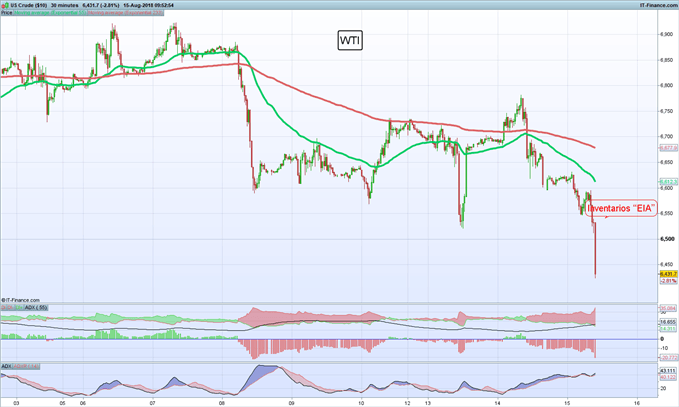Image resolution: width=679 pixels, height=407 pixels.
Task: Select the 'ADX' label in bottom panel
Action: tap(6, 366)
